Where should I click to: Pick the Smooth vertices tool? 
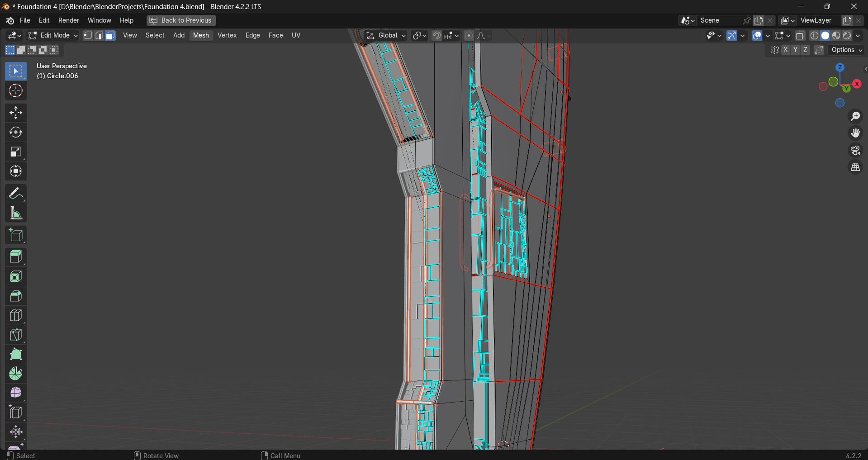pos(16,393)
